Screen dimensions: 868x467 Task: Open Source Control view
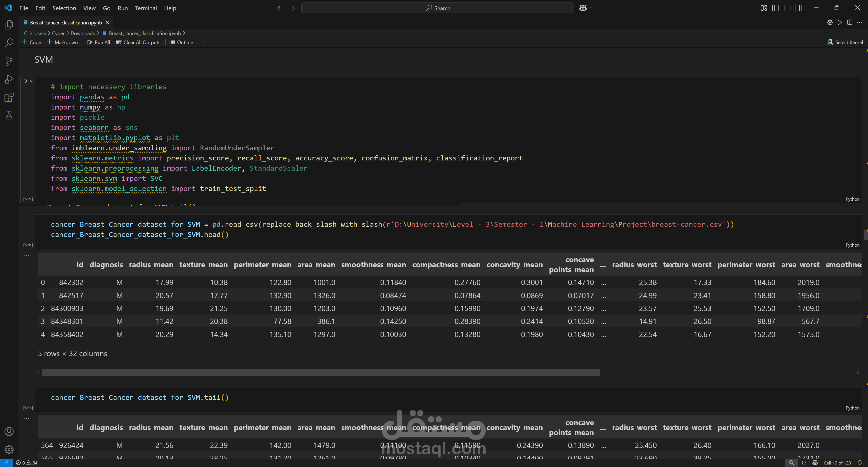[x=9, y=61]
